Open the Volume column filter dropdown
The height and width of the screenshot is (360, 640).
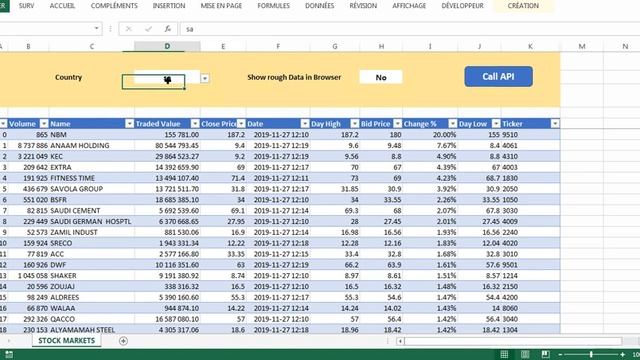click(44, 124)
